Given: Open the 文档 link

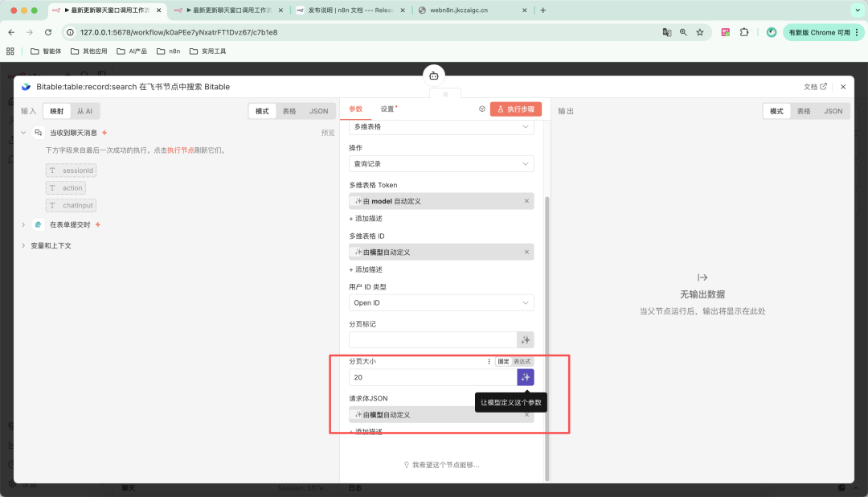Looking at the screenshot, I should 815,87.
